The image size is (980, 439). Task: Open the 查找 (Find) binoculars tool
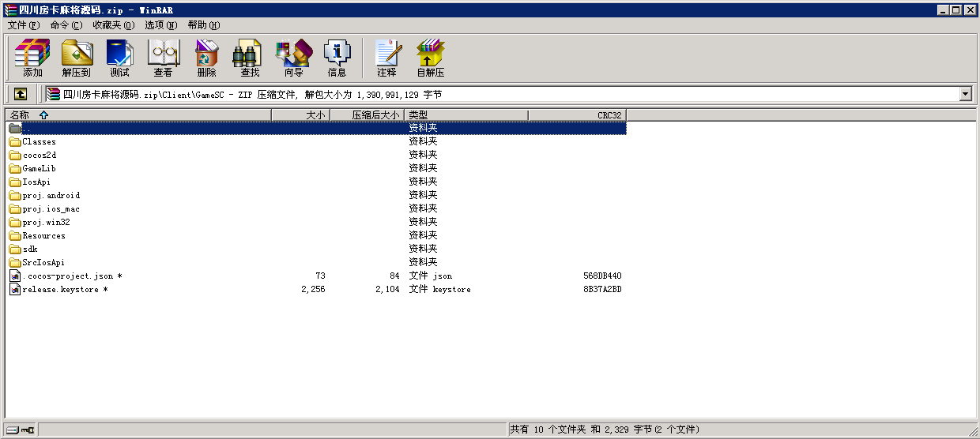click(x=250, y=58)
